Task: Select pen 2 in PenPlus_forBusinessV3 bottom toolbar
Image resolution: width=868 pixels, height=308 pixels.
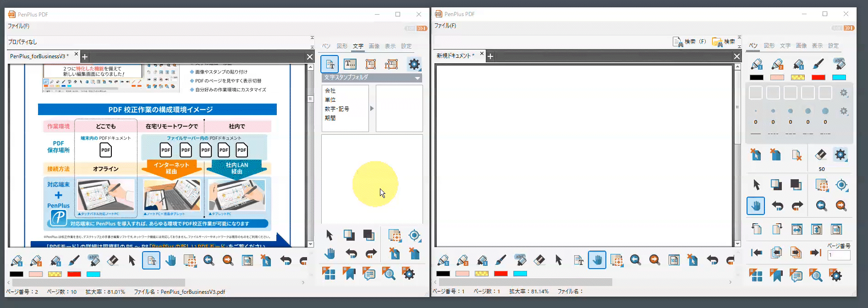Action: (36, 261)
